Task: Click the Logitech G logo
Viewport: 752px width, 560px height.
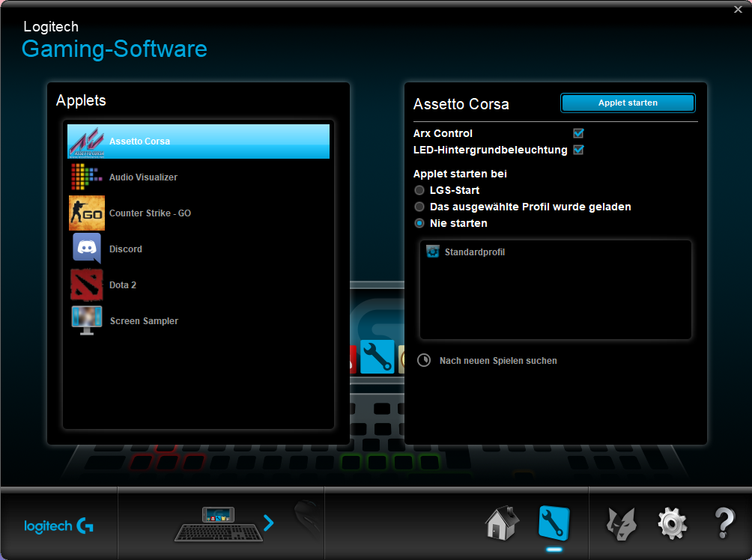Action: click(x=59, y=526)
